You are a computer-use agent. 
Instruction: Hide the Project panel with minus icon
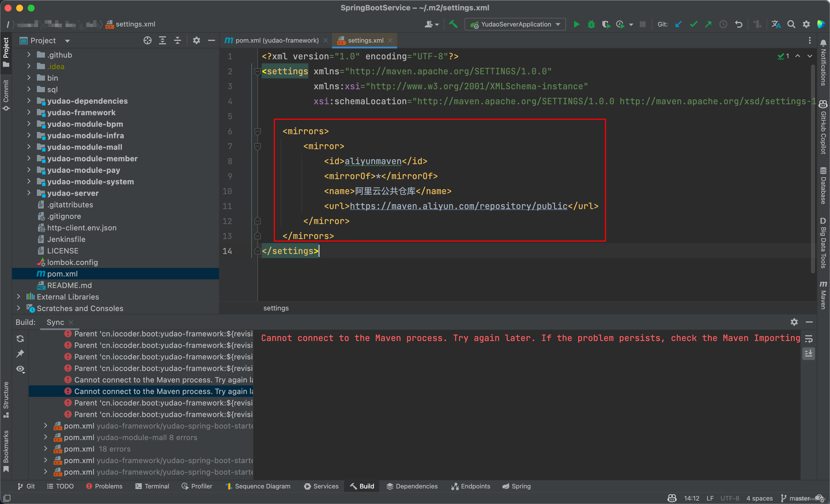coord(212,40)
